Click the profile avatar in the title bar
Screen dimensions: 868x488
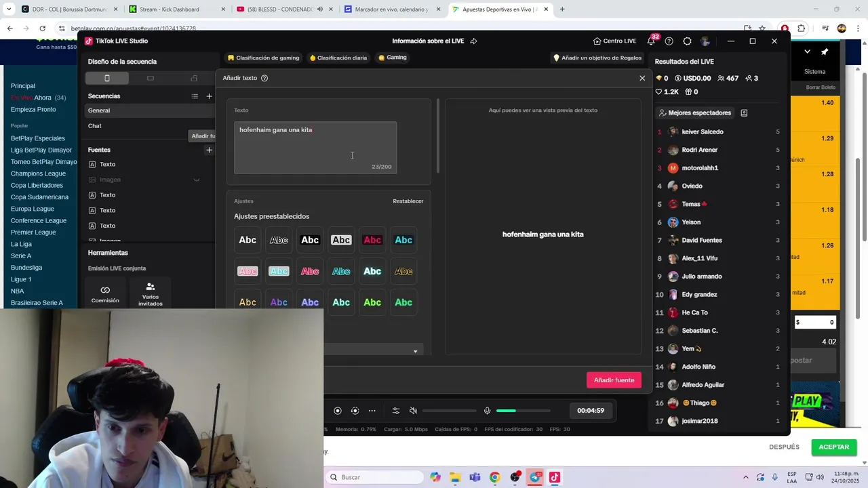705,41
